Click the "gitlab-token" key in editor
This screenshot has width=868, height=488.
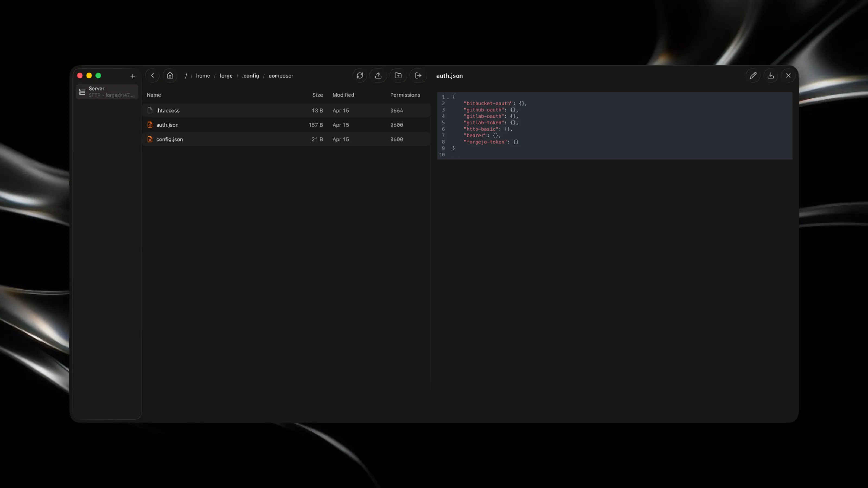pyautogui.click(x=484, y=123)
